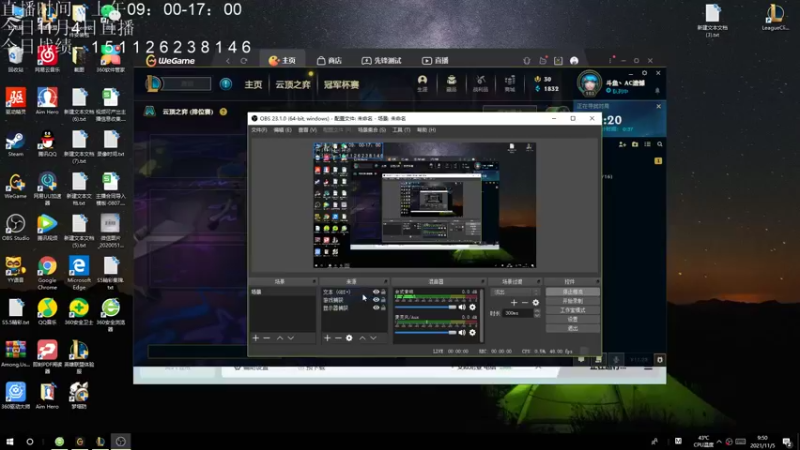Open the WeGame 直播 tab
This screenshot has width=800, height=450.
tap(435, 61)
